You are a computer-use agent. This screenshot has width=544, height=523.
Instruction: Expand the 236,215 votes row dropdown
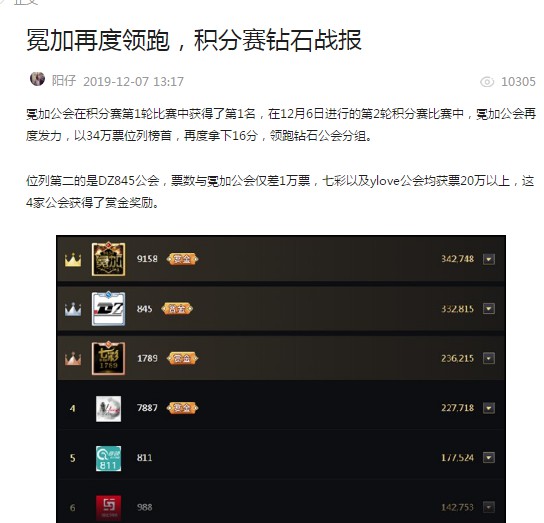pyautogui.click(x=489, y=358)
